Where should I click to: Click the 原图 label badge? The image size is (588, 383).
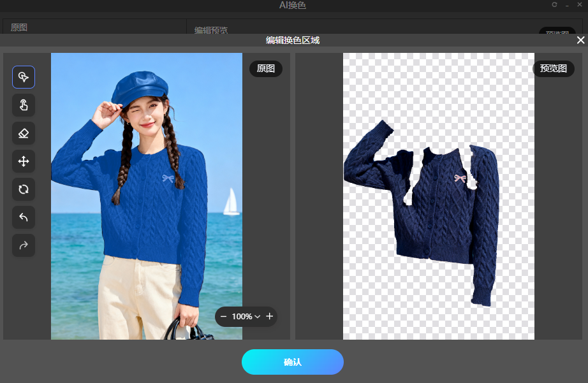click(265, 69)
